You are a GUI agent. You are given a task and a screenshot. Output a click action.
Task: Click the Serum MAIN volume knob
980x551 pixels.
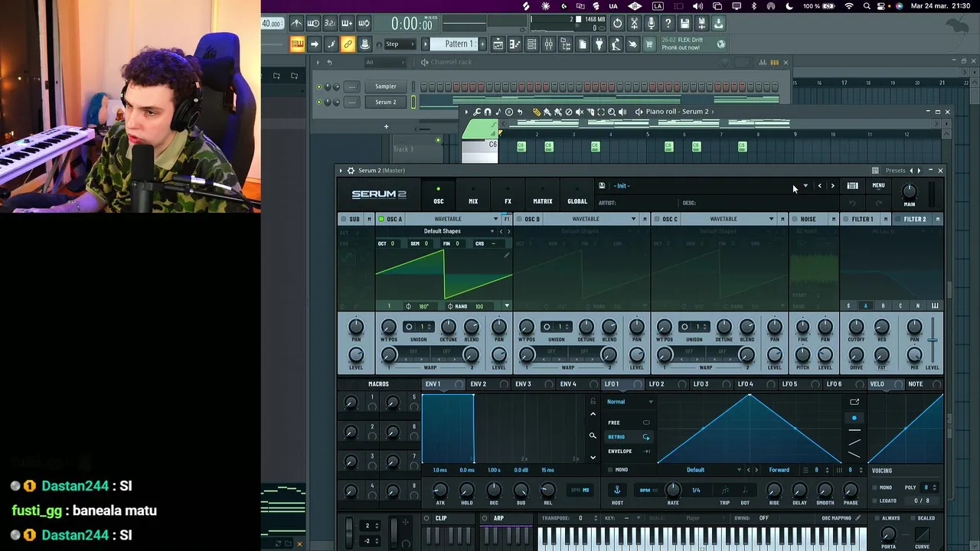click(x=910, y=191)
